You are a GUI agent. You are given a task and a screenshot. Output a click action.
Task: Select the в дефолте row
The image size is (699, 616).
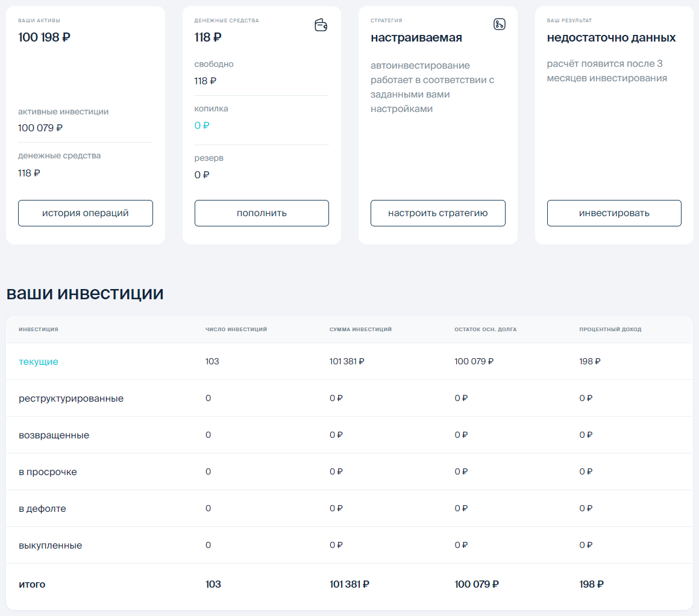pyautogui.click(x=42, y=508)
